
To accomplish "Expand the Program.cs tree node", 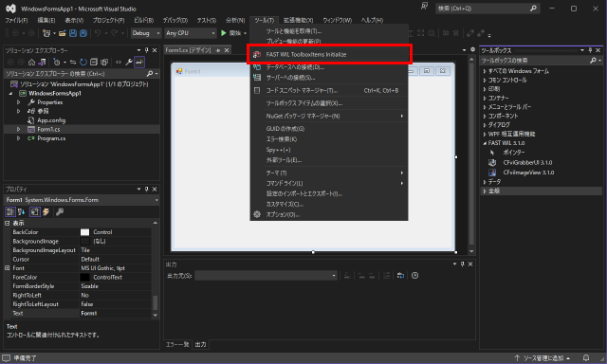I will (18, 138).
